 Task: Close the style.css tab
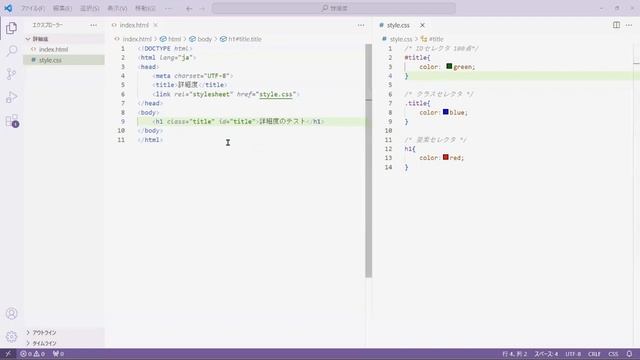(422, 25)
